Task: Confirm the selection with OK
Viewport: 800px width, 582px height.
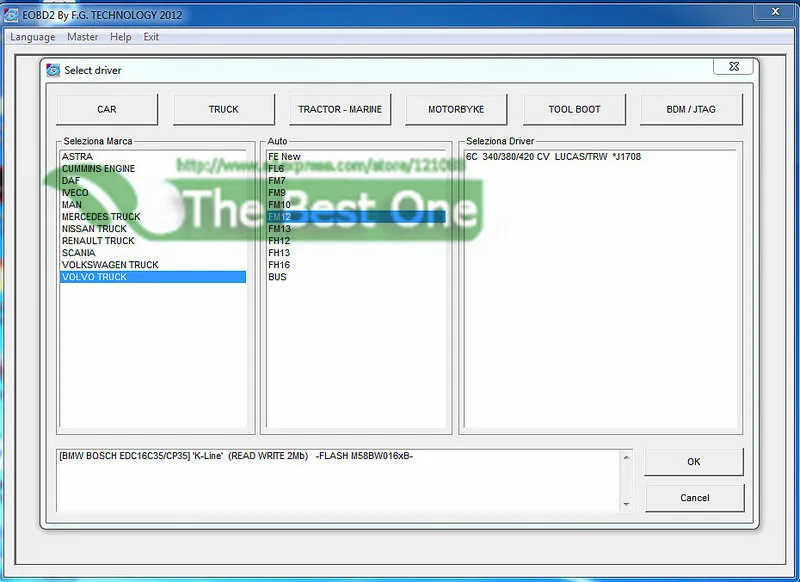Action: click(694, 462)
